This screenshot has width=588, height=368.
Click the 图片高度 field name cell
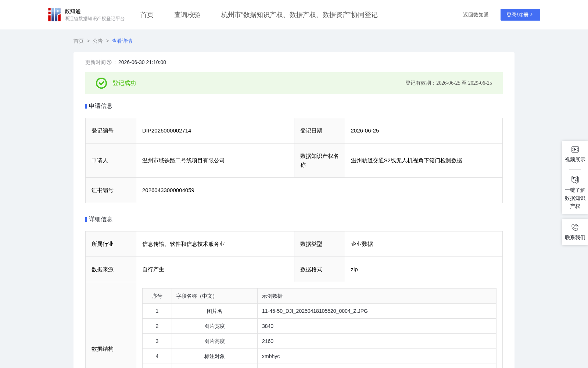215,341
